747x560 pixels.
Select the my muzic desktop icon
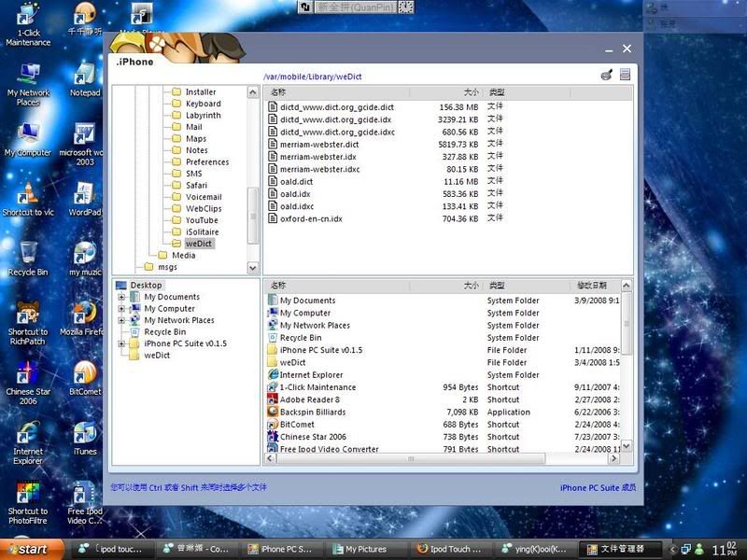[85, 259]
